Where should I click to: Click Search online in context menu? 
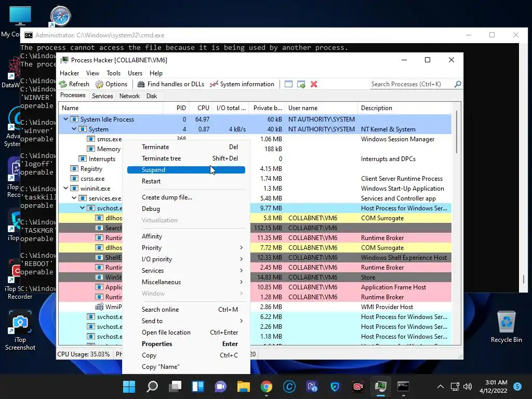pos(186,310)
